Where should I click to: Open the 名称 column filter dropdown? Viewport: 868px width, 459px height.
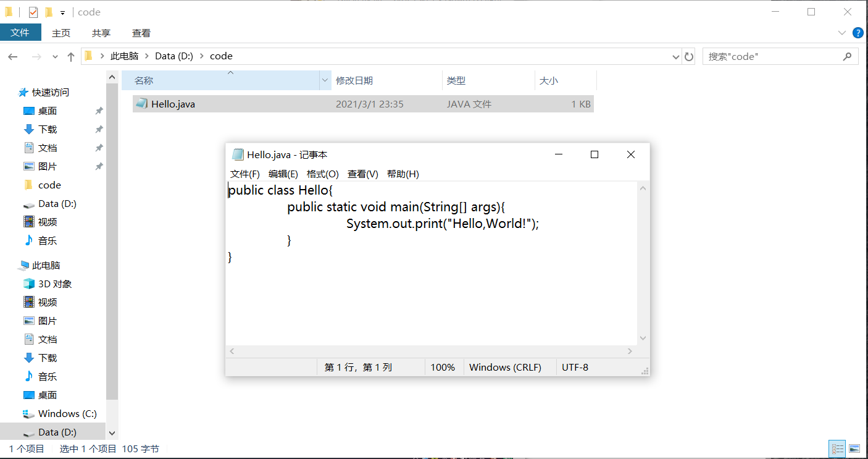click(325, 80)
